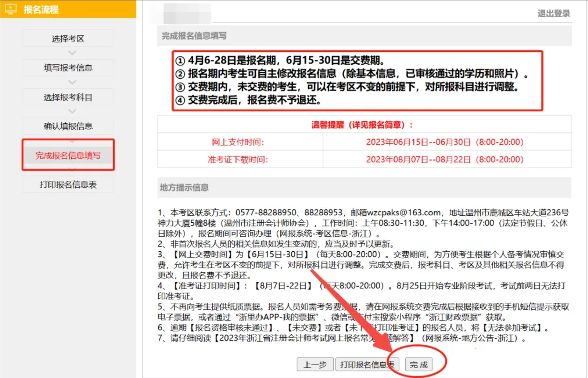
Task: Click the chevron arrow below 选择考区 step
Action: [72, 53]
